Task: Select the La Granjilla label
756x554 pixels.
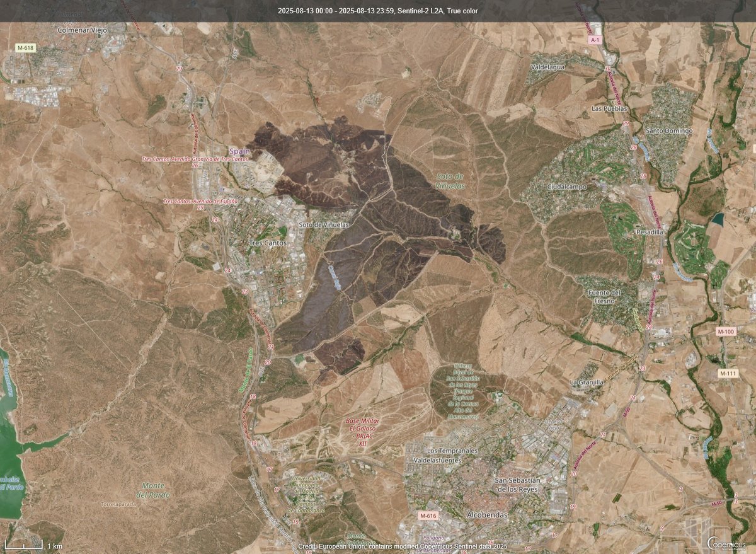Action: pyautogui.click(x=587, y=383)
